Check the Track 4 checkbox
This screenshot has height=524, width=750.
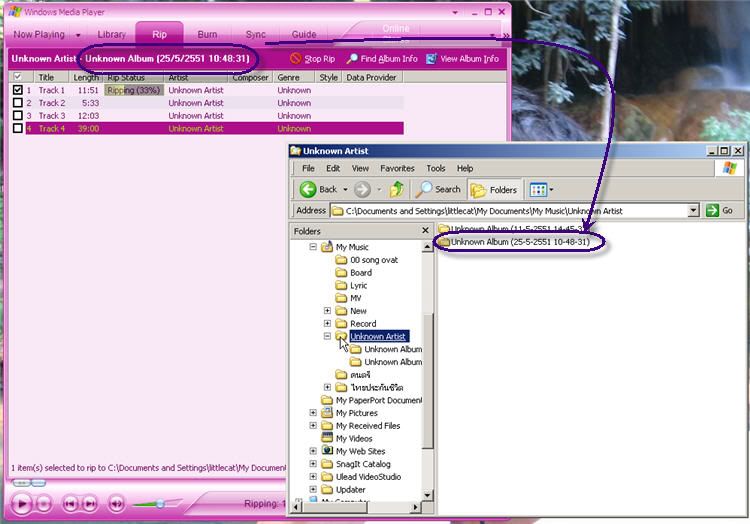[x=18, y=129]
